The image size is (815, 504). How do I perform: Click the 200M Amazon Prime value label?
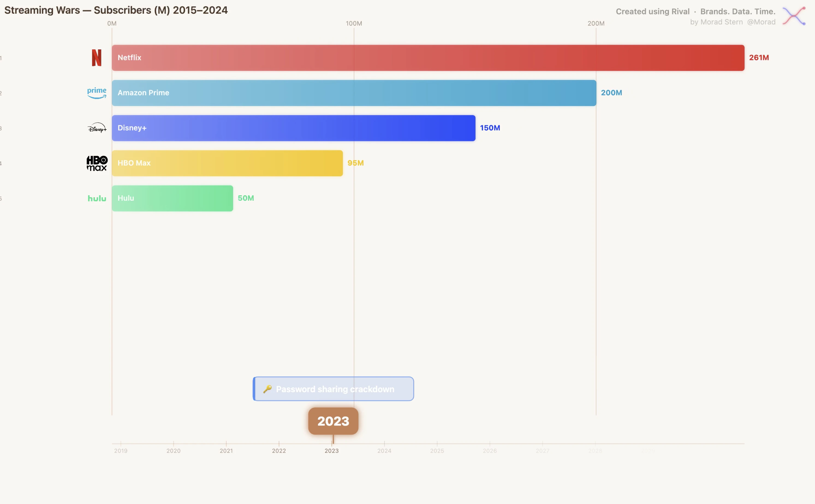(611, 93)
